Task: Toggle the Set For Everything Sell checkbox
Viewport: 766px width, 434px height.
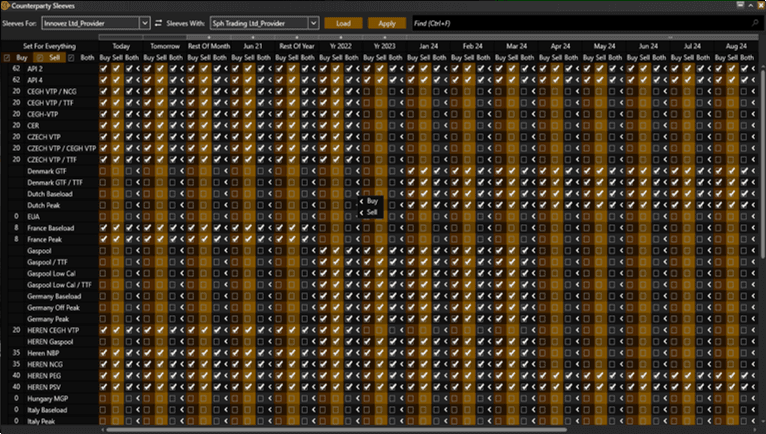Action: click(x=39, y=58)
